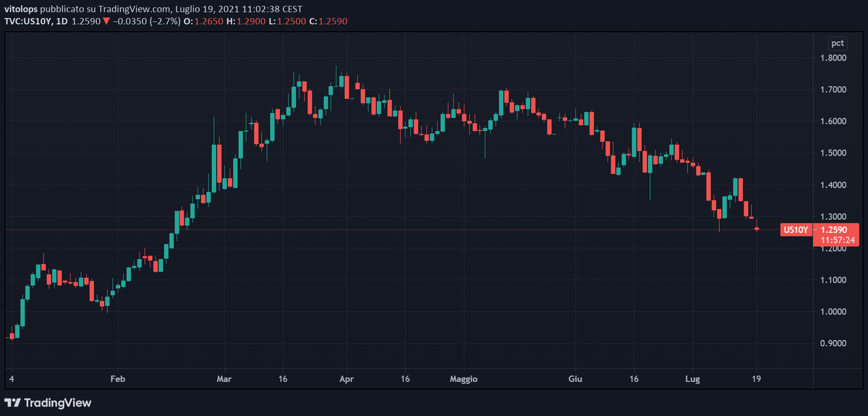Click the red down-triangle change indicator
Image resolution: width=868 pixels, height=416 pixels.
click(106, 21)
